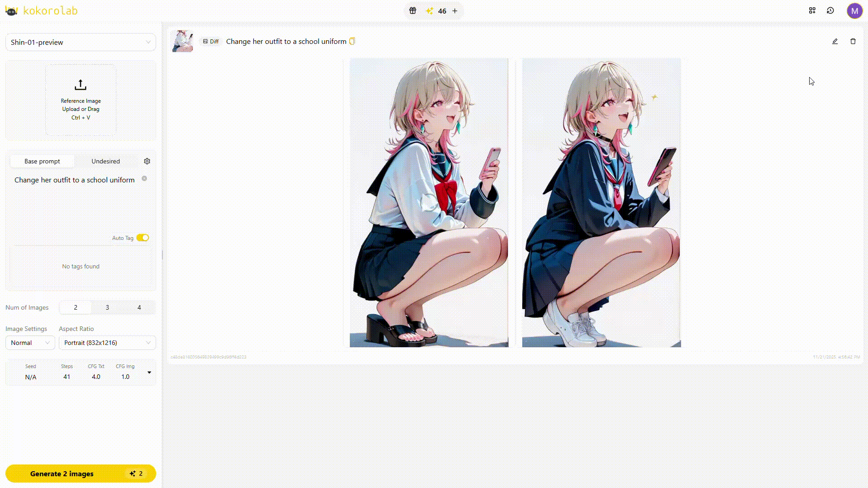
Task: Edit the generation with the pencil icon
Action: (835, 41)
